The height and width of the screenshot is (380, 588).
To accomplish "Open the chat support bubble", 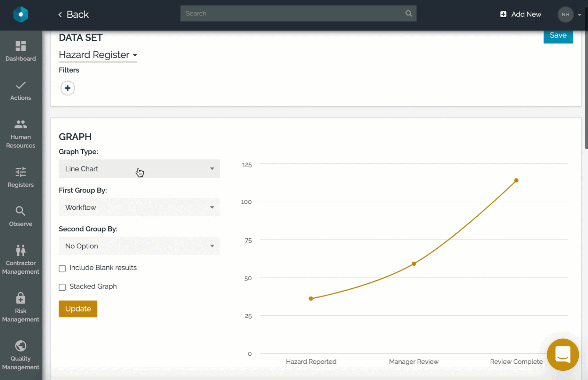I will [x=562, y=355].
